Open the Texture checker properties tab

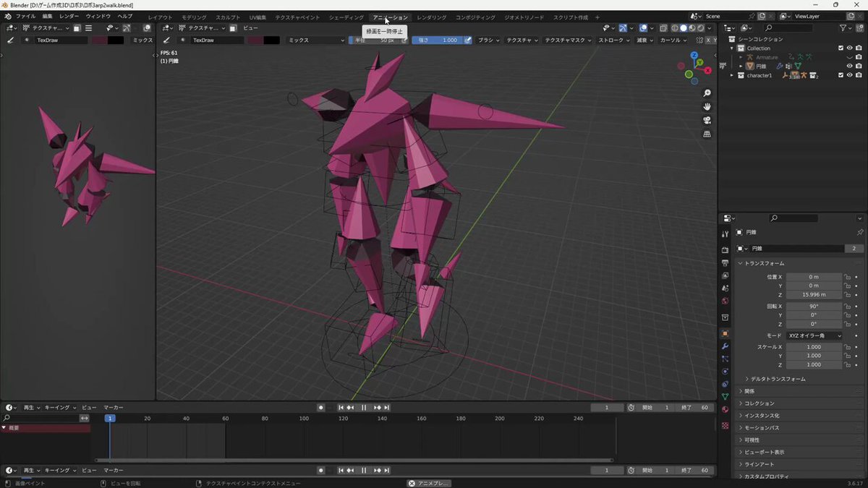[x=725, y=425]
